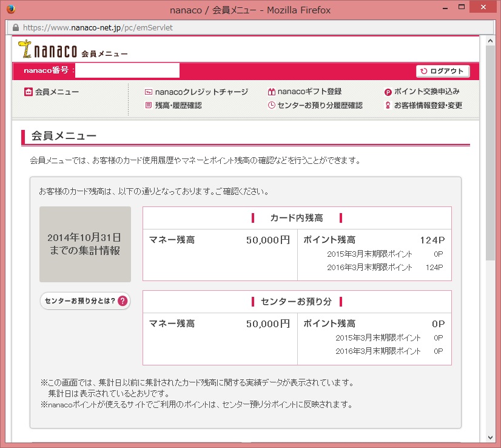This screenshot has width=501, height=448.
Task: Click the gift box icon for nanacoギフト登録
Action: click(x=272, y=92)
